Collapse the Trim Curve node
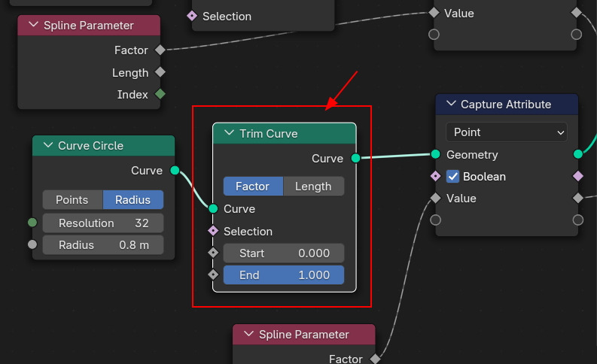 coord(229,133)
